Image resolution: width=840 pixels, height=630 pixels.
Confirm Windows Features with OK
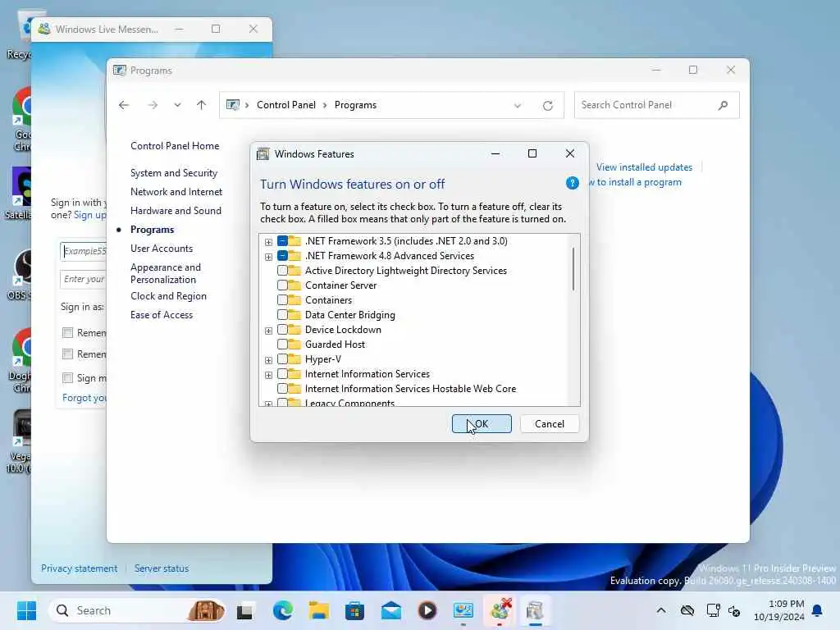click(482, 424)
